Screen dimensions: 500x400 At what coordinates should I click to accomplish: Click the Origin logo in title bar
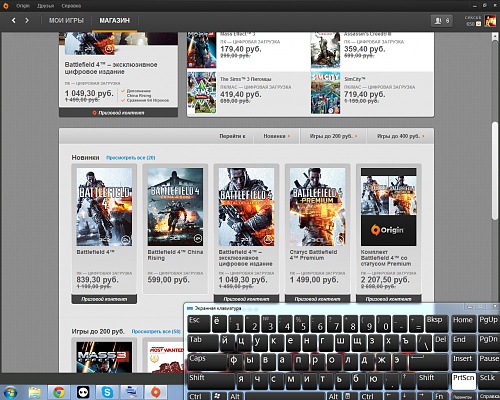pos(6,6)
